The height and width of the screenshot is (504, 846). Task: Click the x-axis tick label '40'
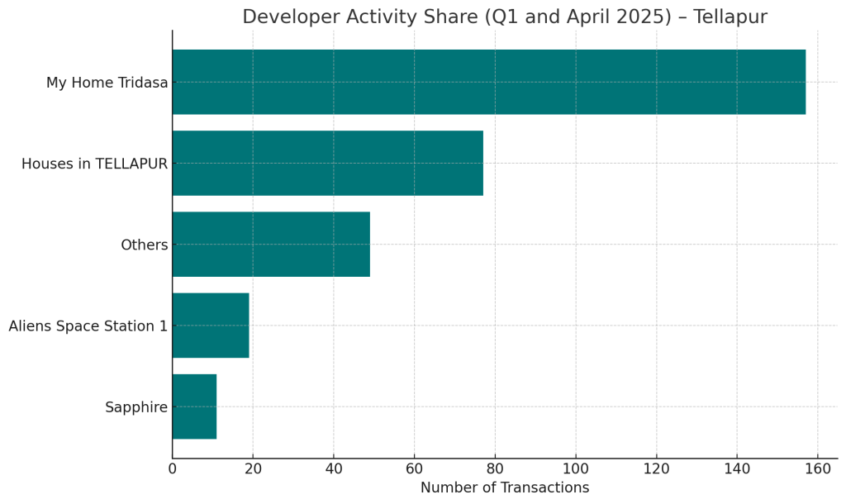point(334,469)
